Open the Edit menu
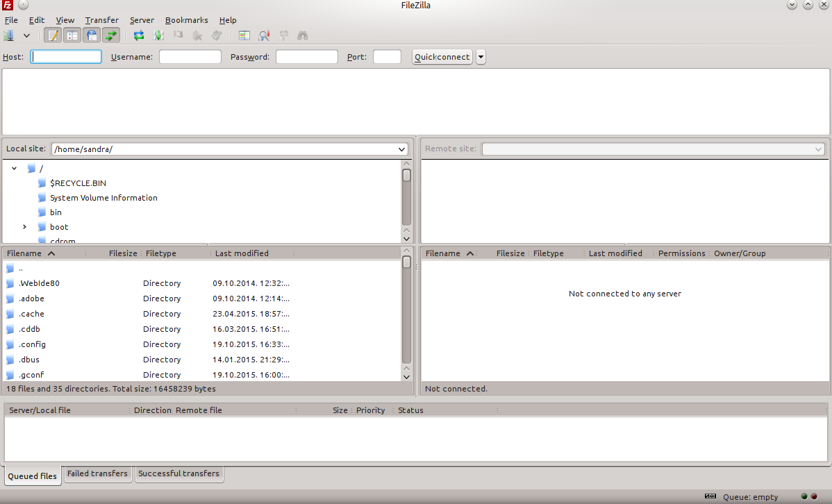 coord(37,20)
